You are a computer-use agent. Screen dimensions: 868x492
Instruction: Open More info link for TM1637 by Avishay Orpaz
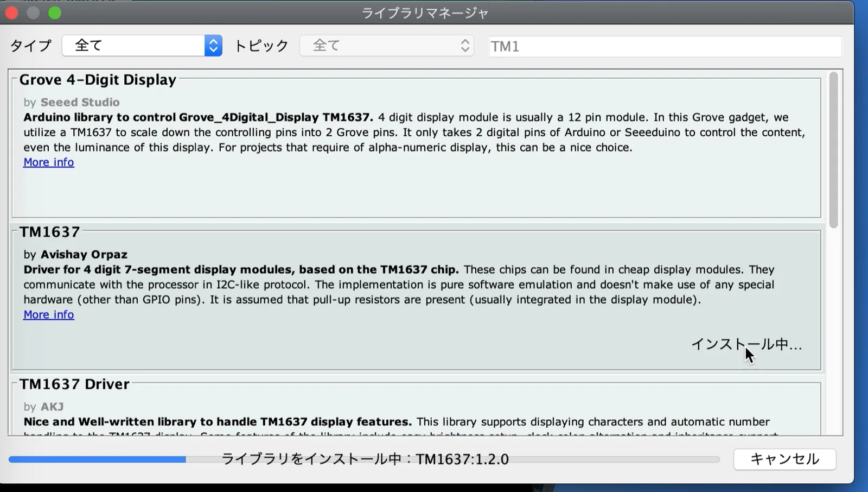click(x=49, y=315)
